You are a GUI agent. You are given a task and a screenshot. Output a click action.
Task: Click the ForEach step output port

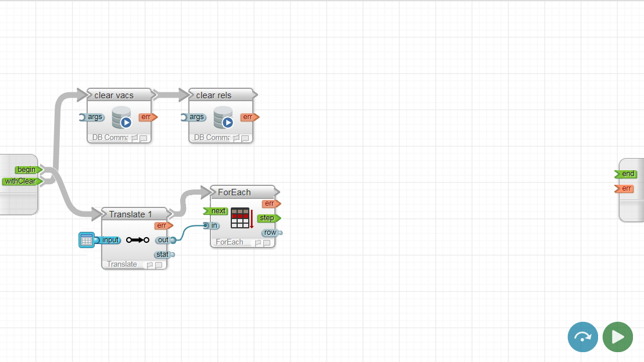click(x=268, y=218)
